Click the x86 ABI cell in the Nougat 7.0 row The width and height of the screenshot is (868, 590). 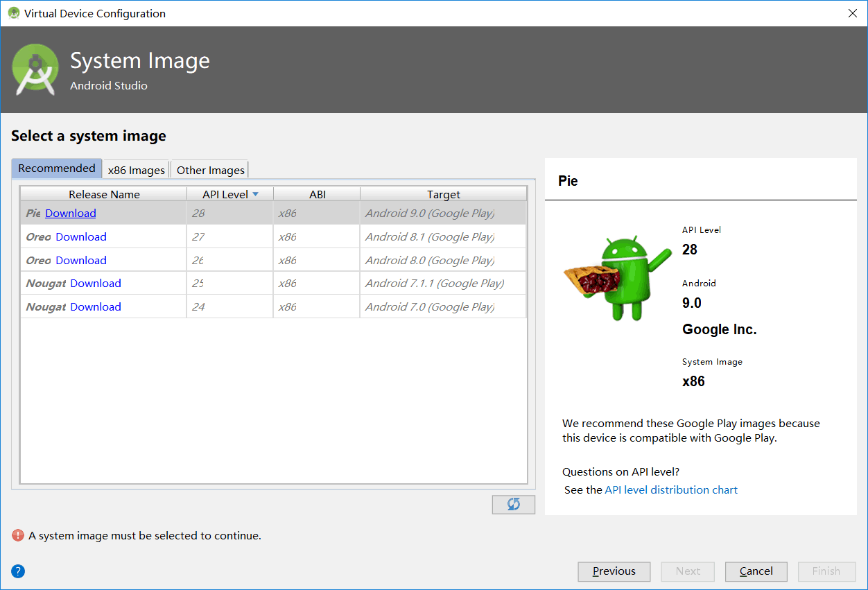pyautogui.click(x=317, y=306)
